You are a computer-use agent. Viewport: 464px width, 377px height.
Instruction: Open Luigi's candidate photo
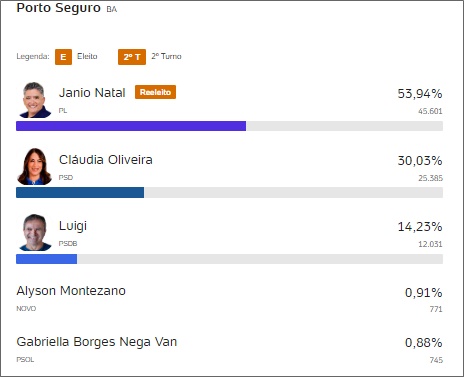click(x=35, y=232)
